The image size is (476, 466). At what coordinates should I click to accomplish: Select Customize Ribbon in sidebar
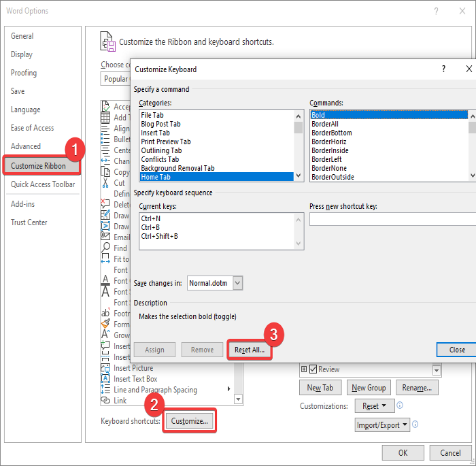pos(41,165)
